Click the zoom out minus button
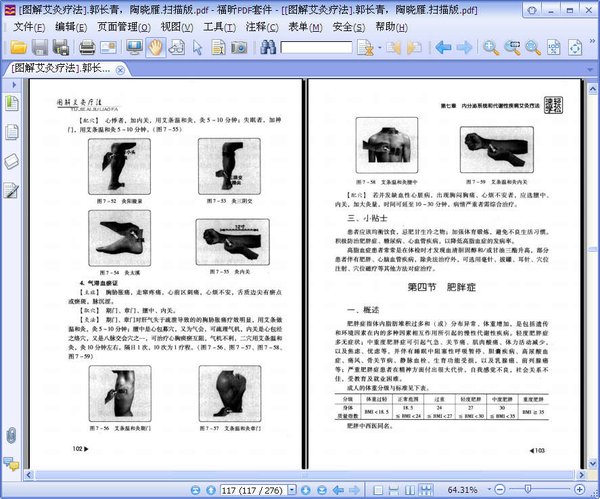This screenshot has width=600, height=499. tap(500, 489)
